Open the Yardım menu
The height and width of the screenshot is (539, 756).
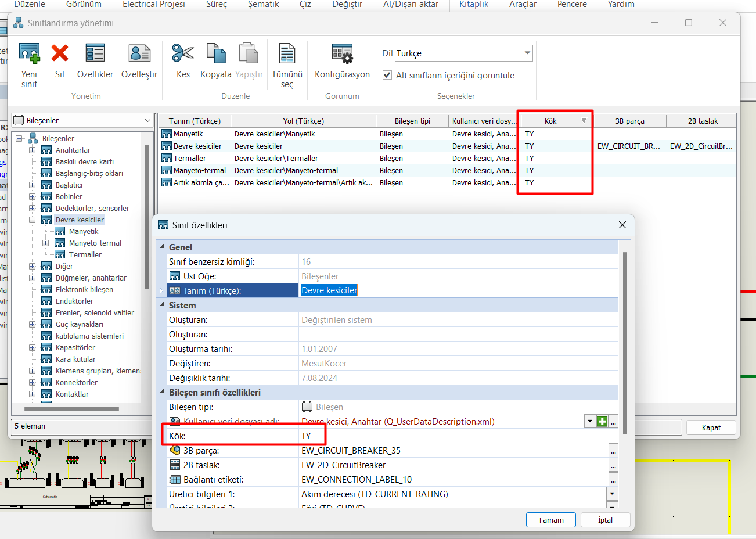pyautogui.click(x=621, y=5)
